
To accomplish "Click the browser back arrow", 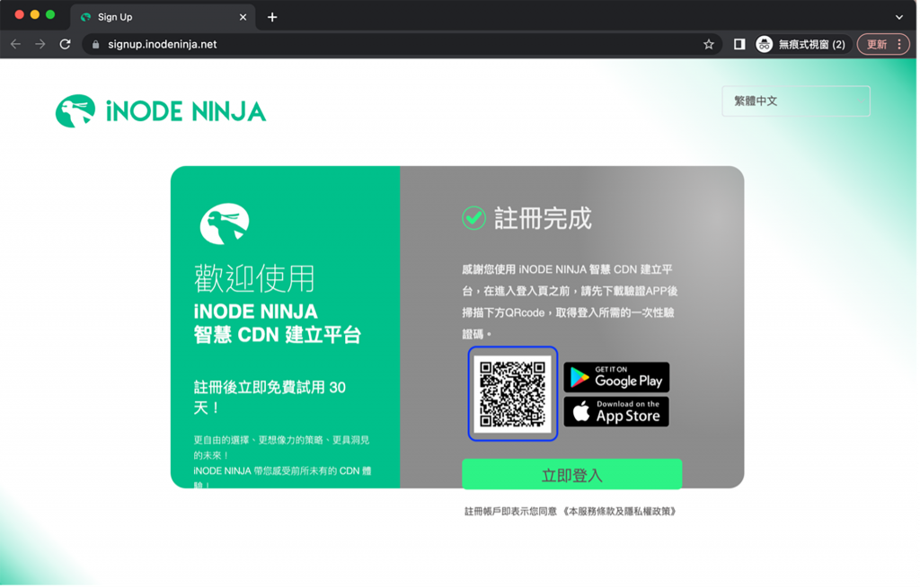I will pyautogui.click(x=16, y=45).
